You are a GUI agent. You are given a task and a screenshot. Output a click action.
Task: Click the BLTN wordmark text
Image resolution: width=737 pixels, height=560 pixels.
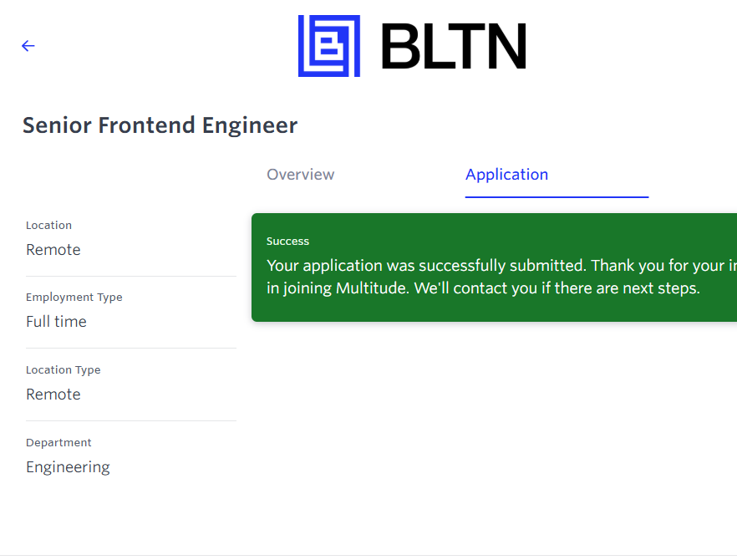coord(454,46)
